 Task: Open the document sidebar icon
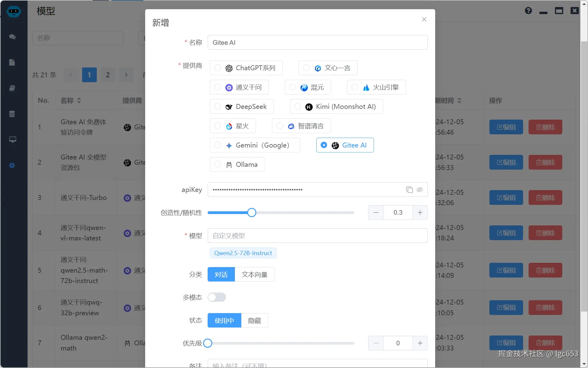tap(12, 63)
